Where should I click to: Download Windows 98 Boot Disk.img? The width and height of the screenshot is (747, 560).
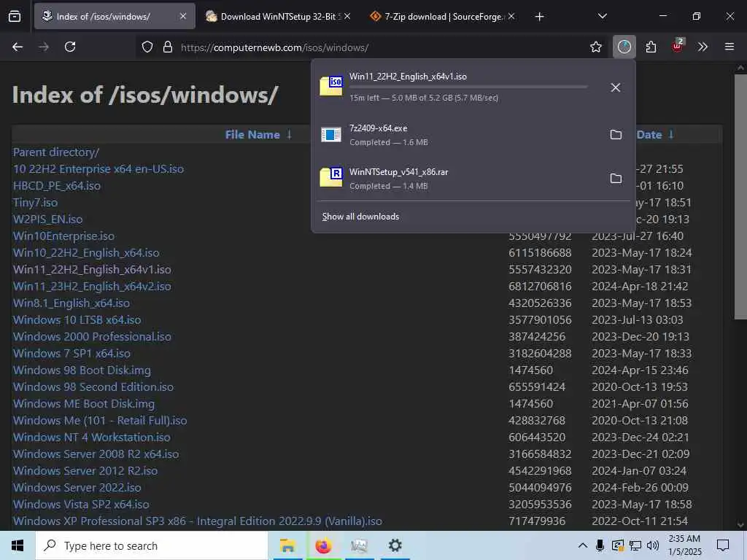[x=82, y=370]
